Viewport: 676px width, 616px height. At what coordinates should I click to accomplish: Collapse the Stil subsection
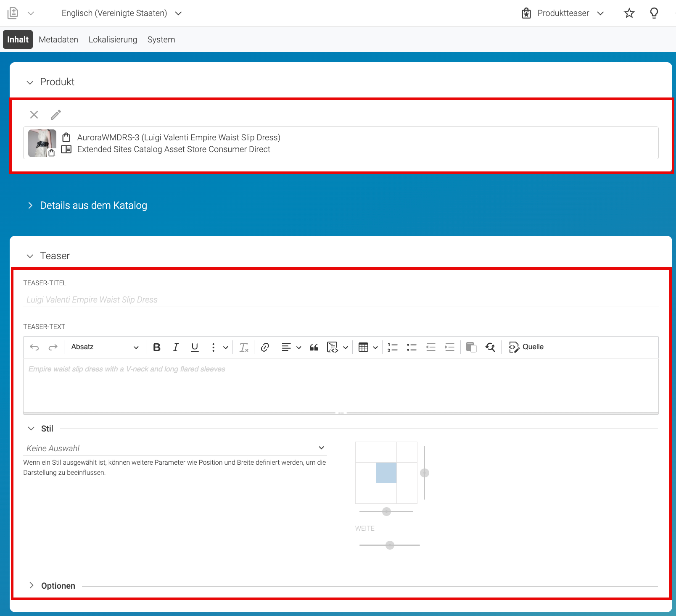[x=31, y=429]
